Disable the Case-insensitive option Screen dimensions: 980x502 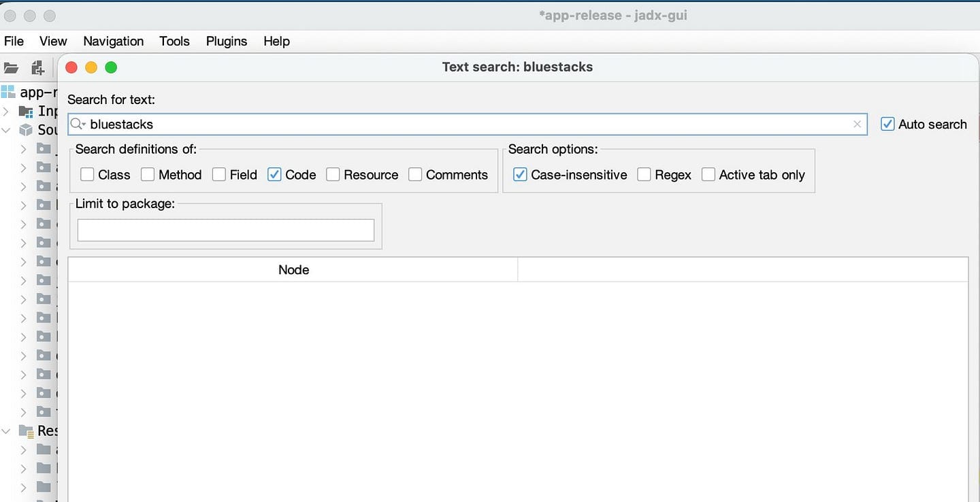coord(520,174)
